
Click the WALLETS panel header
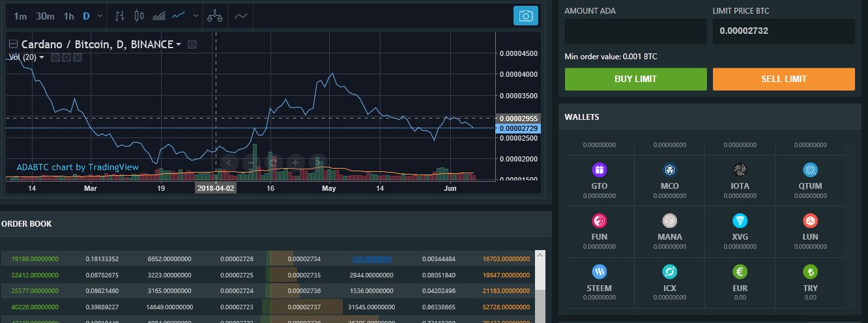coord(710,117)
